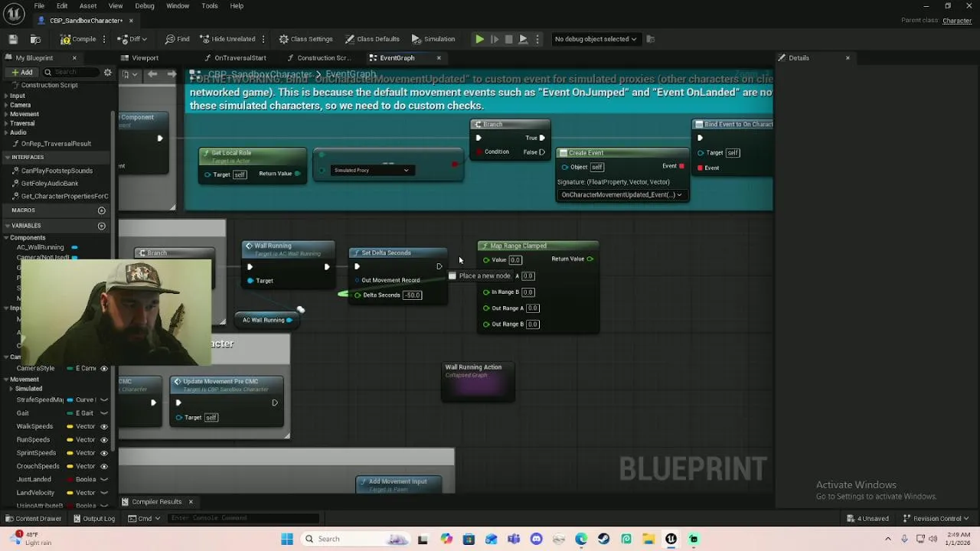Viewport: 980px width, 551px height.
Task: Open the Simulated Proxy enum dropdown
Action: pos(371,170)
